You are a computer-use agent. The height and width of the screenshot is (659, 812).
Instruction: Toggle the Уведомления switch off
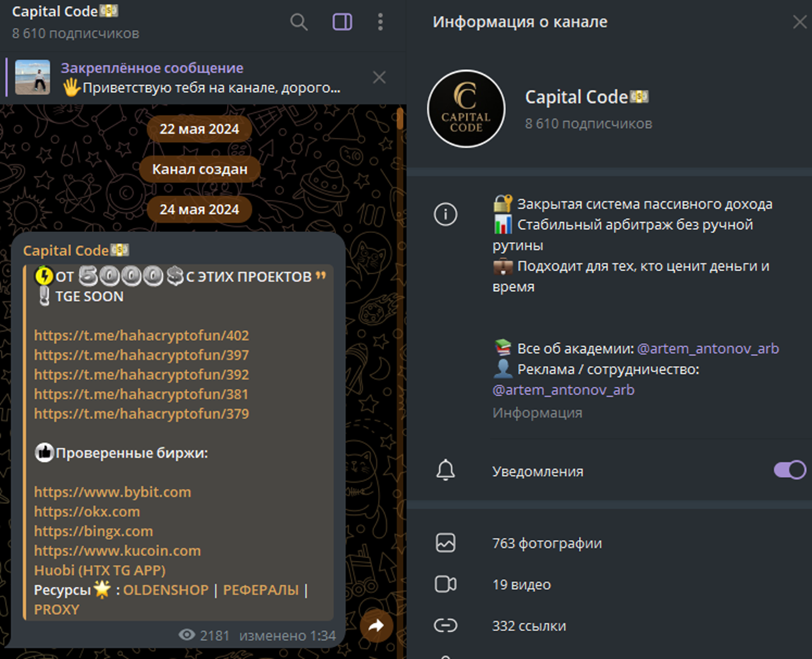[x=789, y=470]
